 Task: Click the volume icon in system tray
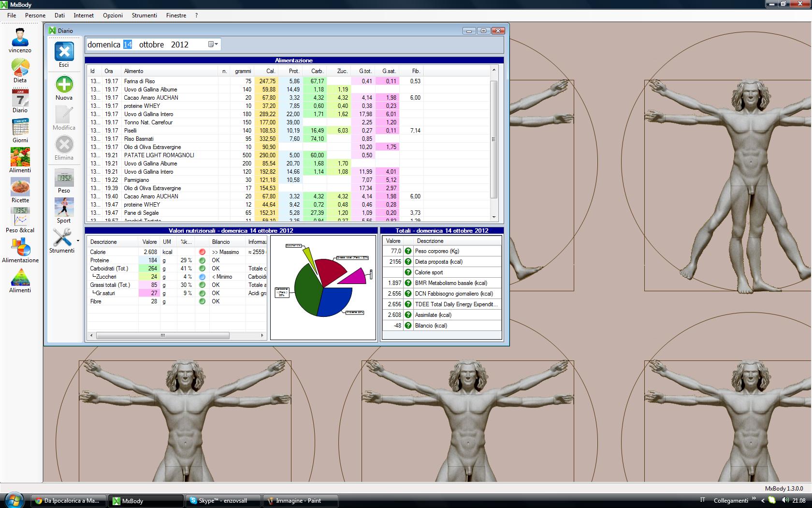point(784,500)
